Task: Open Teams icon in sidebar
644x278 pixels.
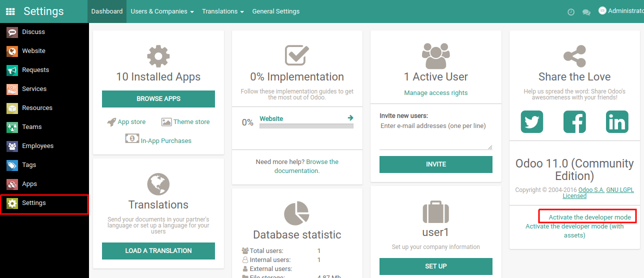Action: point(12,127)
